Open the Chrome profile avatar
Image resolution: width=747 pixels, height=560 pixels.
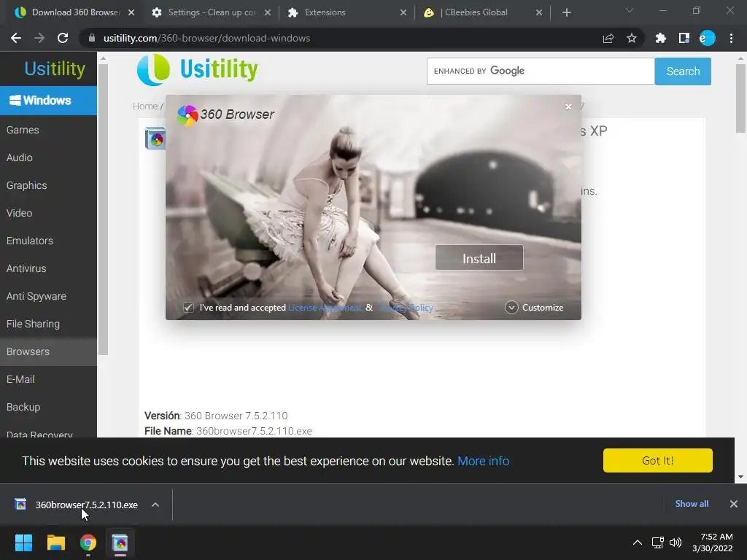[707, 38]
